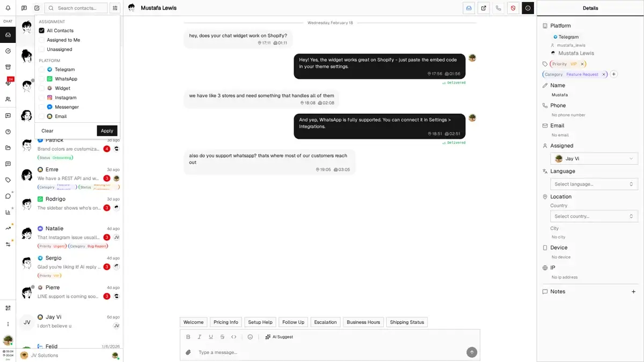The image size is (644, 362).
Task: Choose the Escalation quick reply
Action: click(326, 322)
